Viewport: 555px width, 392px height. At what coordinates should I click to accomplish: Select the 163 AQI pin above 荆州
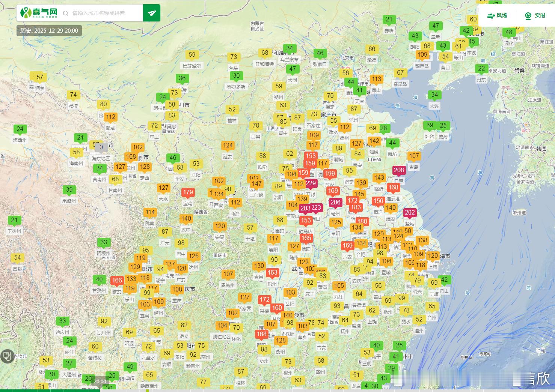(x=272, y=273)
